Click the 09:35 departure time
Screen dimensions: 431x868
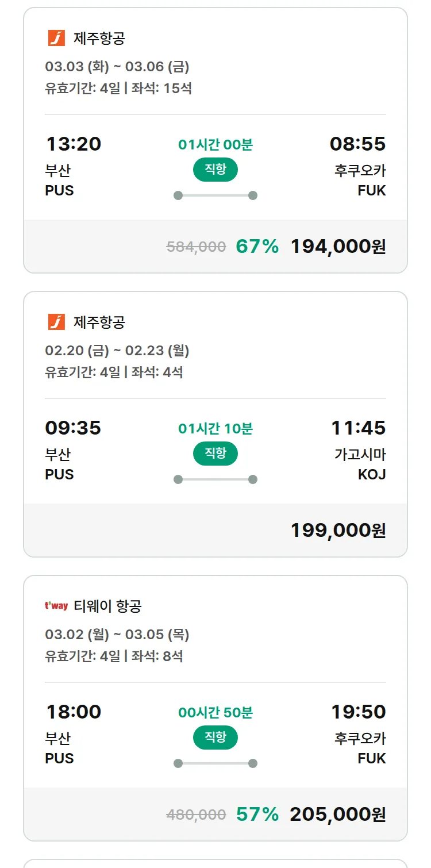73,428
